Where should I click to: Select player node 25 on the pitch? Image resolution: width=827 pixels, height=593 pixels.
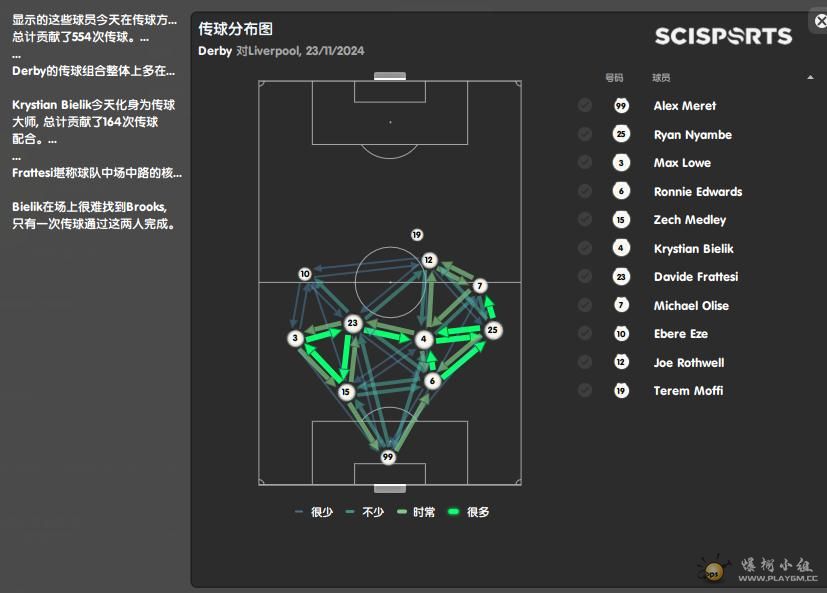tap(493, 330)
